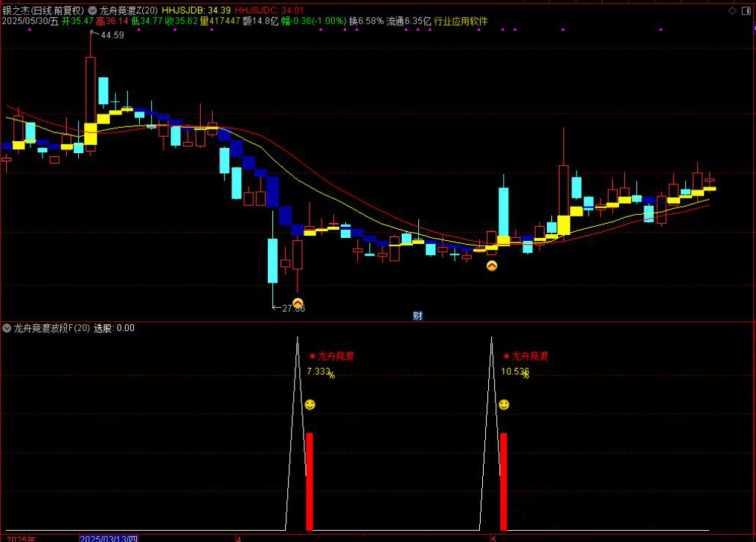Click the 2025年 year label on time axis
756x542 pixels.
(20, 538)
